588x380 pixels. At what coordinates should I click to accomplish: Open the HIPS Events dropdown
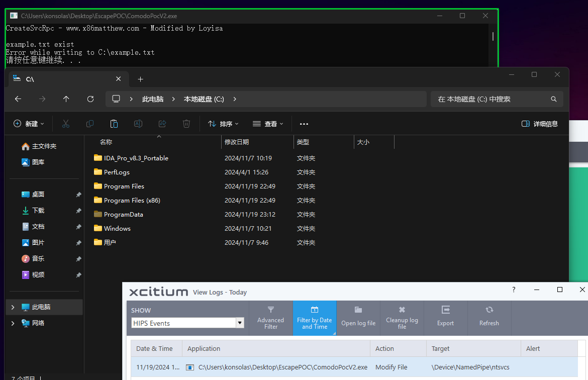point(240,323)
